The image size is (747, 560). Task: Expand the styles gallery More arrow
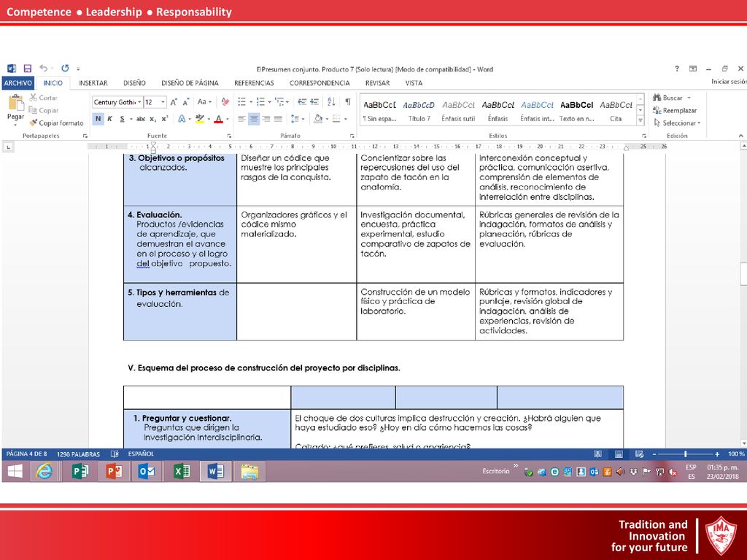[x=640, y=121]
